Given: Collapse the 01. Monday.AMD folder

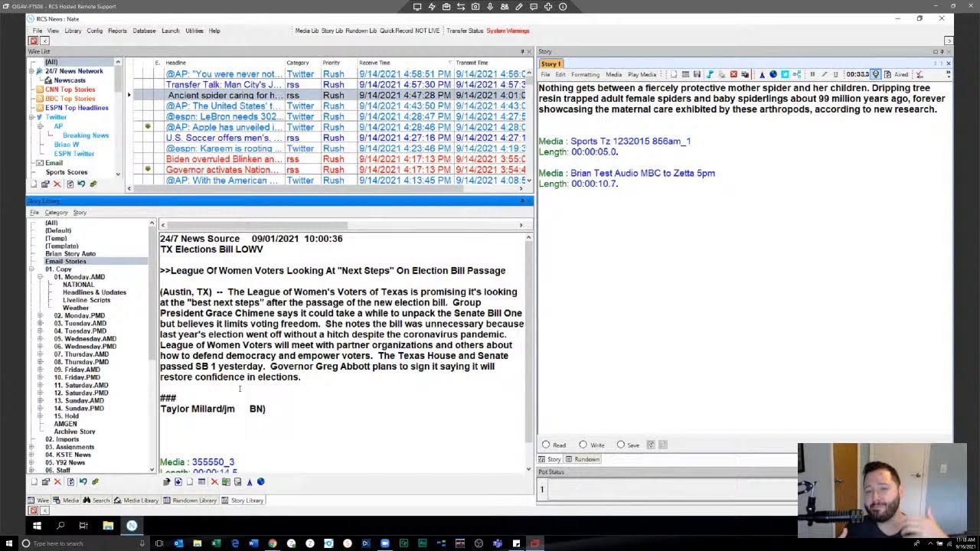Looking at the screenshot, I should click(x=40, y=277).
